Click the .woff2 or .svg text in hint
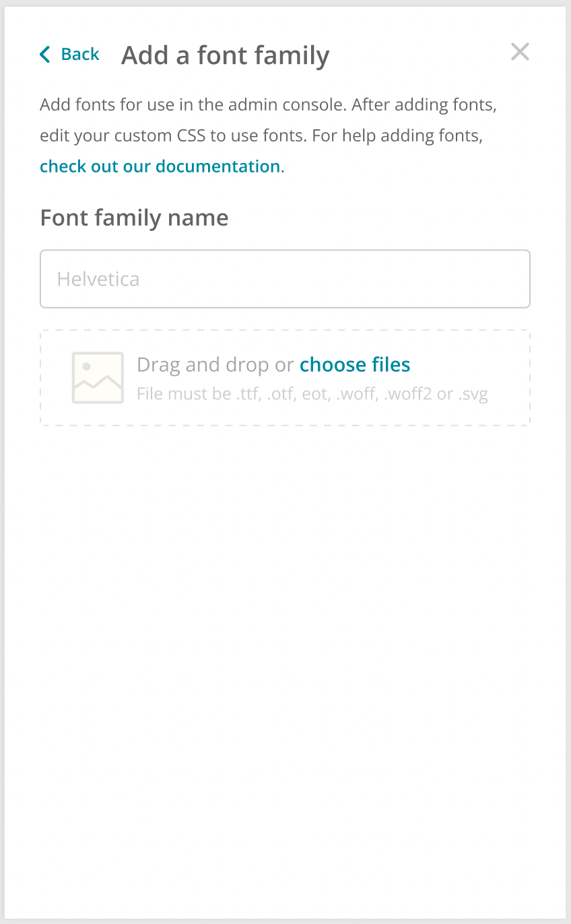Screen dimensions: 571x924 pos(436,394)
